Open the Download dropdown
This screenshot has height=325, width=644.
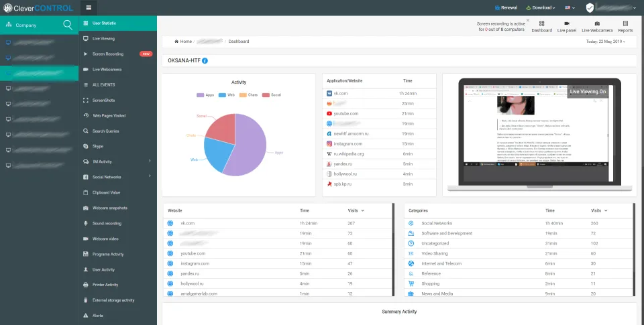541,7
